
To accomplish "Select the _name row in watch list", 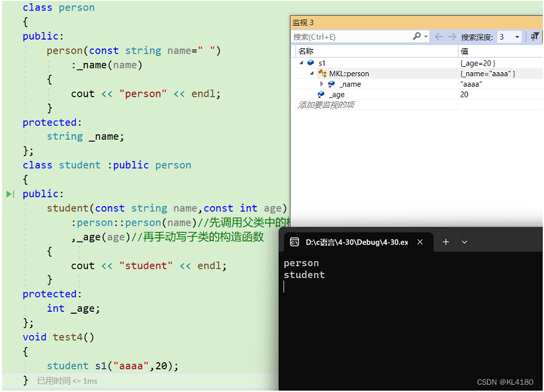I will (x=419, y=84).
